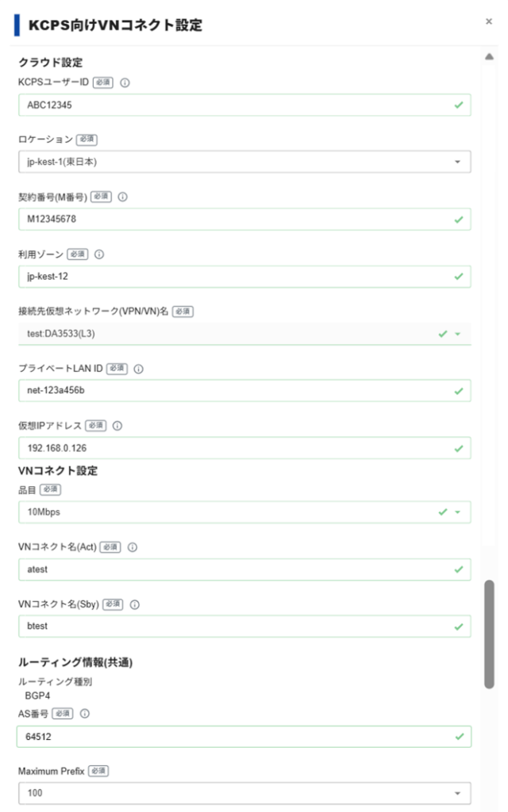The image size is (508, 812).
Task: Click info icon beside VNコネクト名(Act)
Action: click(133, 547)
